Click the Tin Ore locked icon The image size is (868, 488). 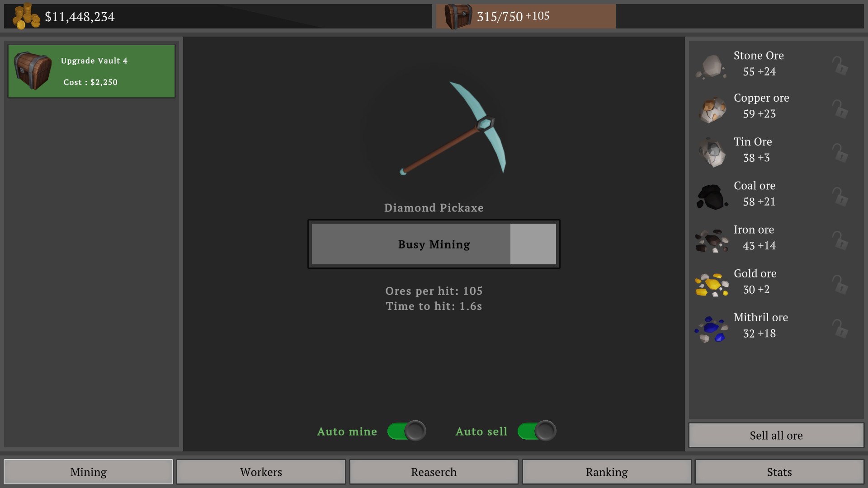coord(840,150)
